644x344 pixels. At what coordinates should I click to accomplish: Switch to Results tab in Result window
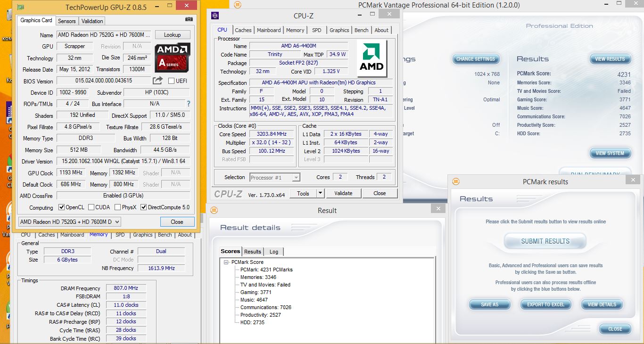(253, 252)
